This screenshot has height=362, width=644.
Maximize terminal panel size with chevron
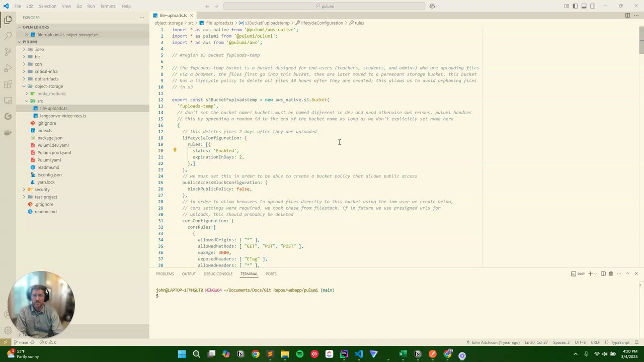pos(627,274)
